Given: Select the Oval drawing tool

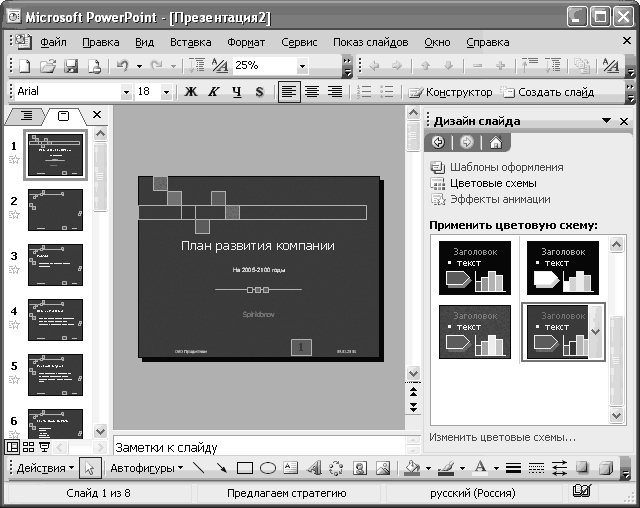Looking at the screenshot, I should 268,468.
